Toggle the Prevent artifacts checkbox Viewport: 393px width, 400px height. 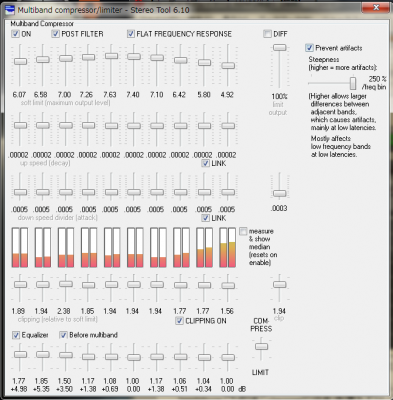click(x=309, y=48)
